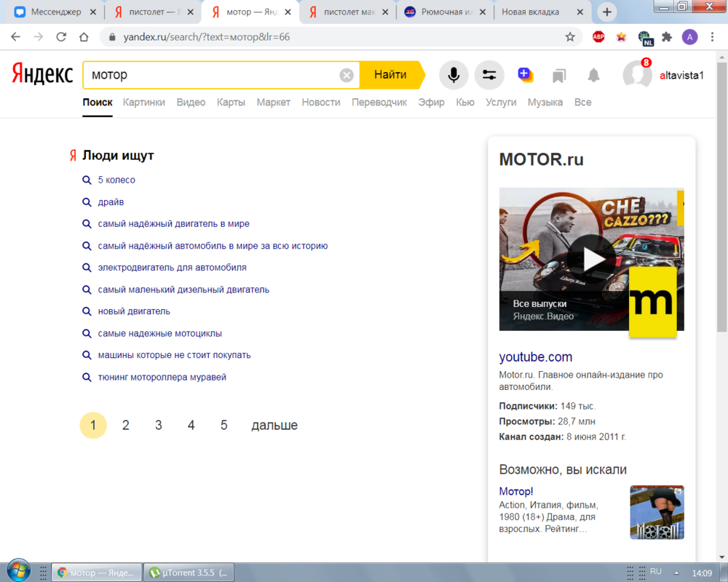This screenshot has width=728, height=582.
Task: Open the search settings sliders icon
Action: click(489, 75)
